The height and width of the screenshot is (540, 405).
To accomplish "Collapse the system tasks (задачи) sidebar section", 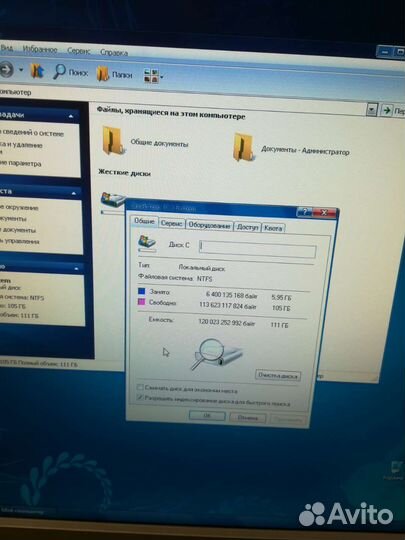I will (x=71, y=116).
